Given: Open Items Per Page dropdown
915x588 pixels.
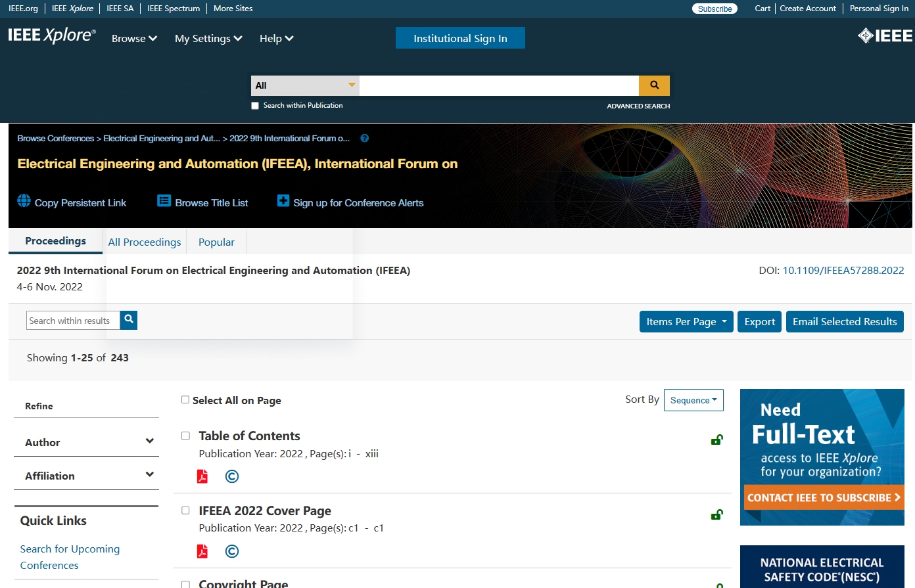Looking at the screenshot, I should click(x=686, y=321).
